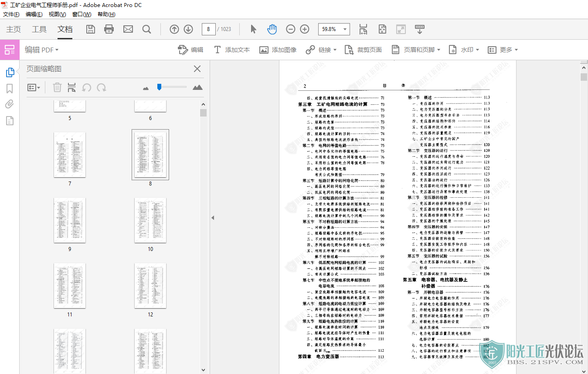
Task: Choose the selection arrow tool
Action: 254,29
